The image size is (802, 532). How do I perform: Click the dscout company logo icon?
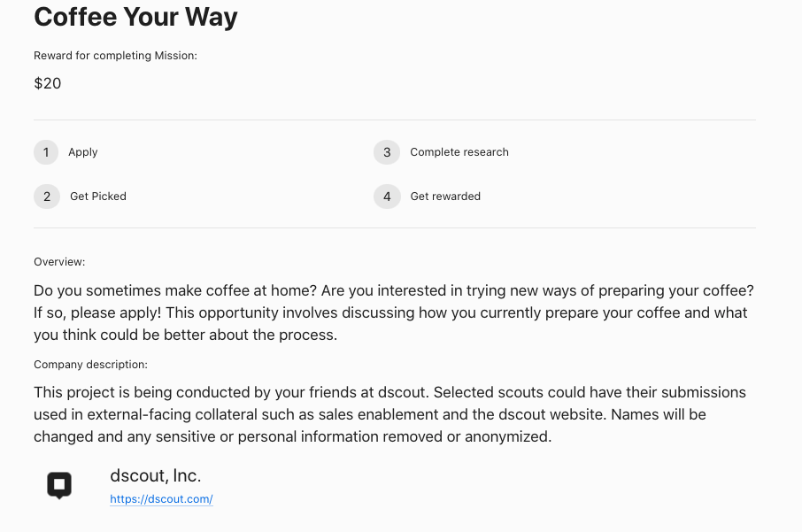[x=59, y=485]
